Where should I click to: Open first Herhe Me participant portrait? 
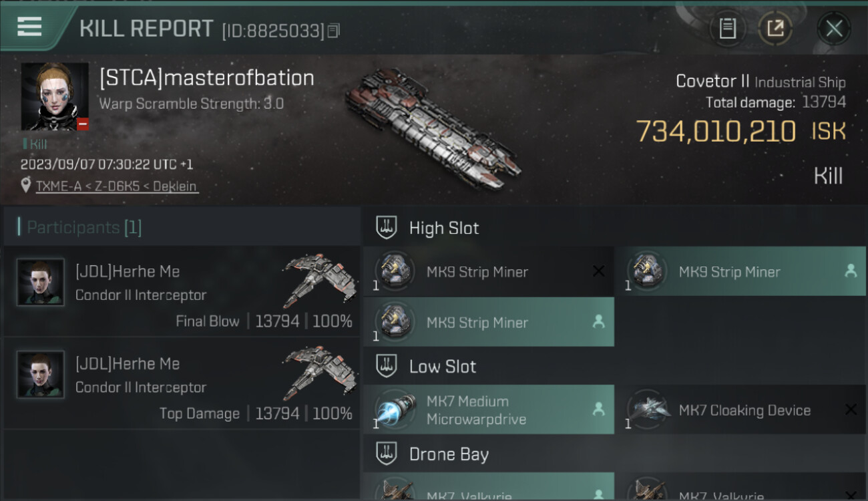41,283
